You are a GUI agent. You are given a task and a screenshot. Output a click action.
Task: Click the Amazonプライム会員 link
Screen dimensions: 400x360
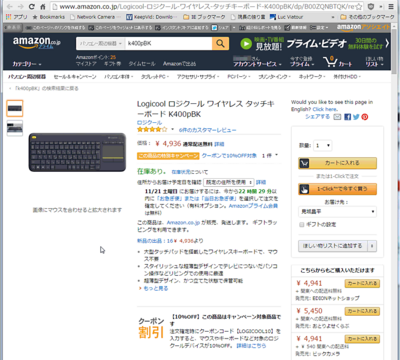pyautogui.click(x=253, y=206)
